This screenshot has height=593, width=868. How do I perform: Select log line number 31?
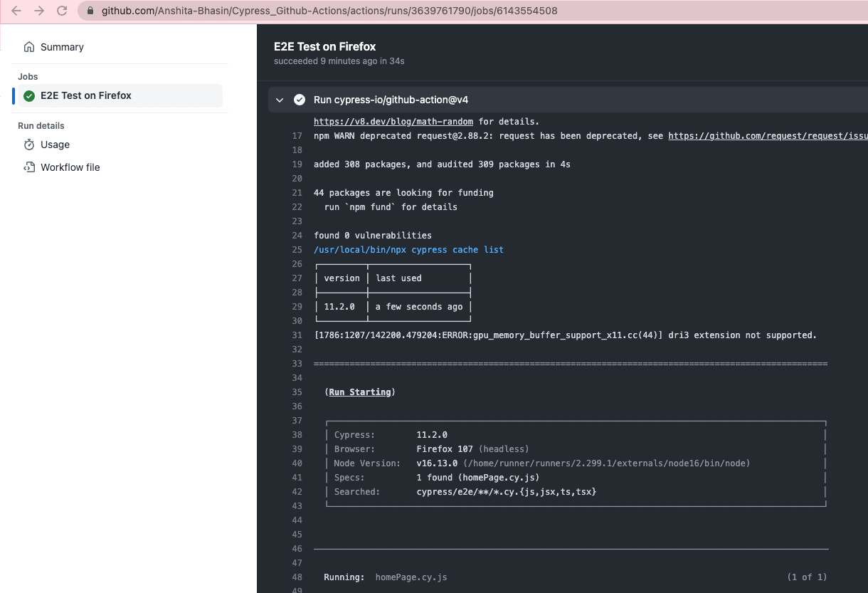pyautogui.click(x=297, y=335)
